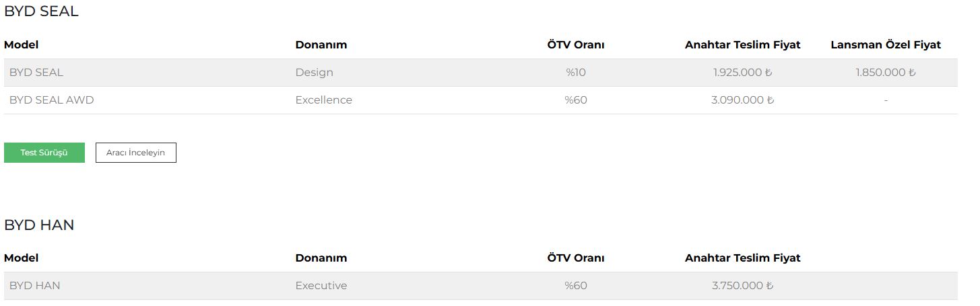Image resolution: width=980 pixels, height=306 pixels.
Task: Click the 1.925.000 ₺ price
Action: [742, 73]
